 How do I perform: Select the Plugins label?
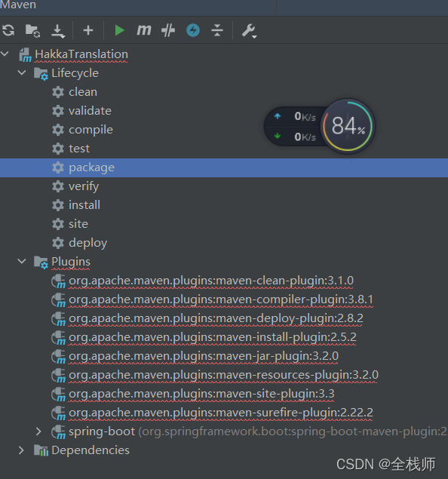tap(71, 262)
